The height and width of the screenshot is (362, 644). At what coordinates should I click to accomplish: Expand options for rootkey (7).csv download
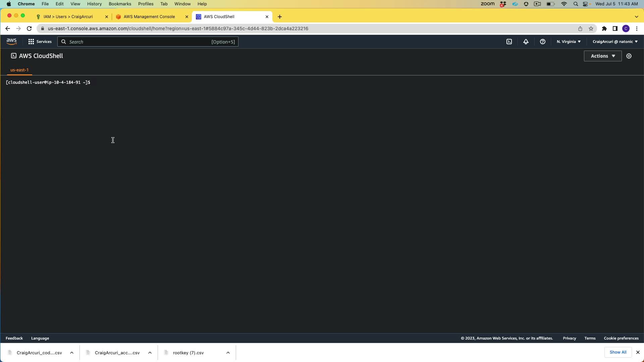[x=228, y=353]
